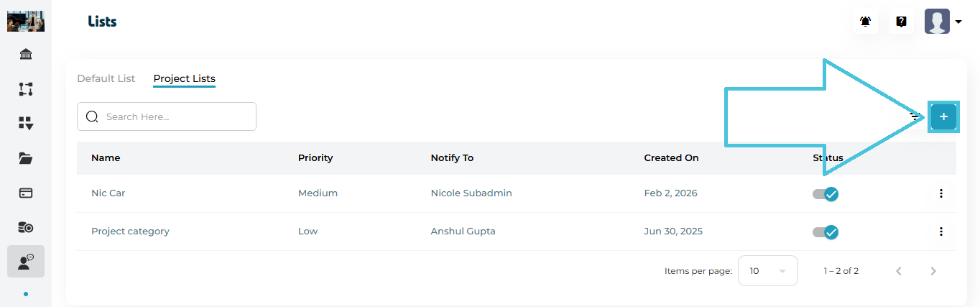Toggle status switch for Nic Car
Viewport: 980px width, 307px height.
tap(826, 193)
